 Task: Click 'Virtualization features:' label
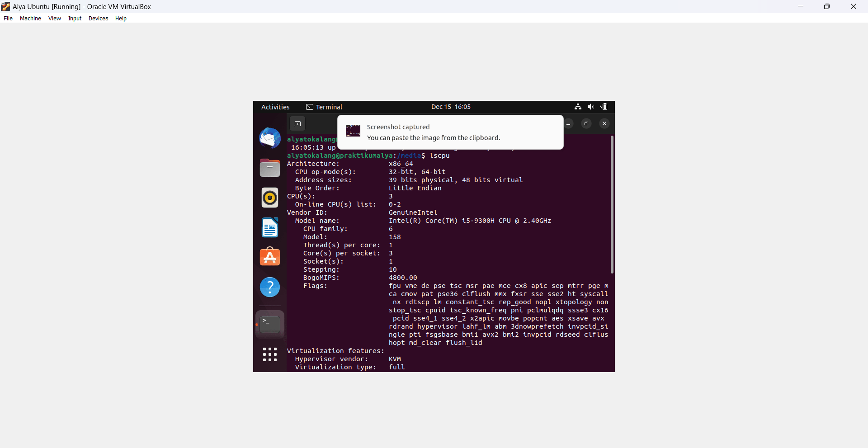(x=335, y=351)
